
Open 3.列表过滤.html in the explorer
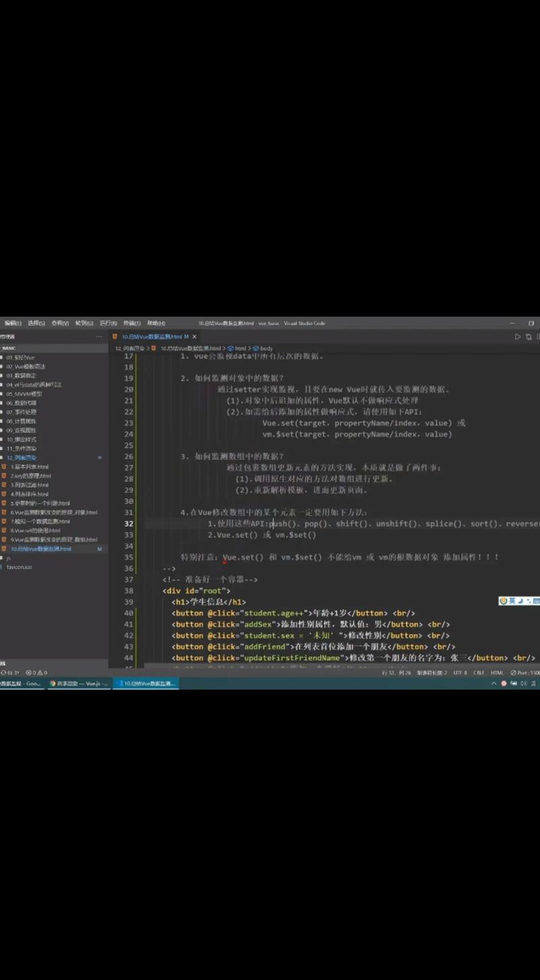(x=30, y=485)
